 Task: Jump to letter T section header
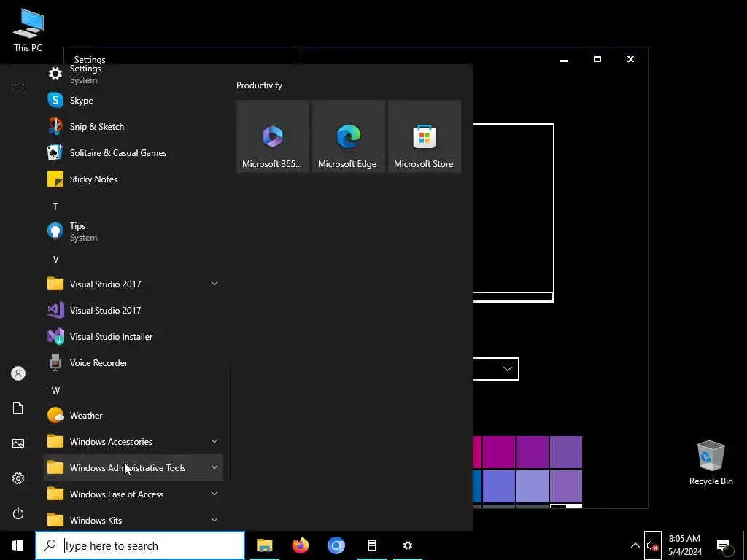[x=55, y=206]
